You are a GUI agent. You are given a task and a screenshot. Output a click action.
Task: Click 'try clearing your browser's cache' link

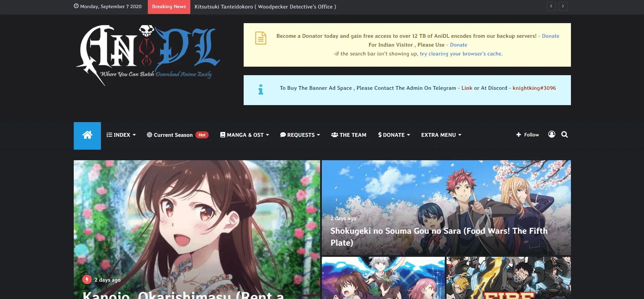[461, 54]
